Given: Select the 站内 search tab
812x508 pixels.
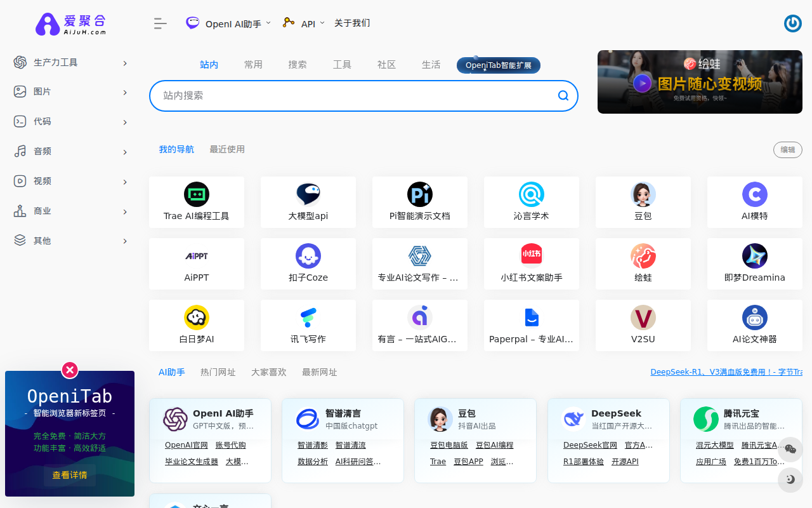Looking at the screenshot, I should click(x=209, y=65).
